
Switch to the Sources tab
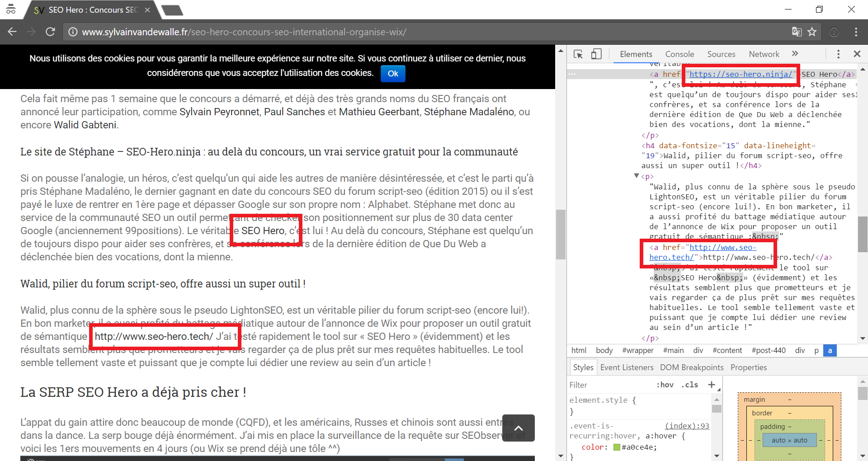point(721,54)
